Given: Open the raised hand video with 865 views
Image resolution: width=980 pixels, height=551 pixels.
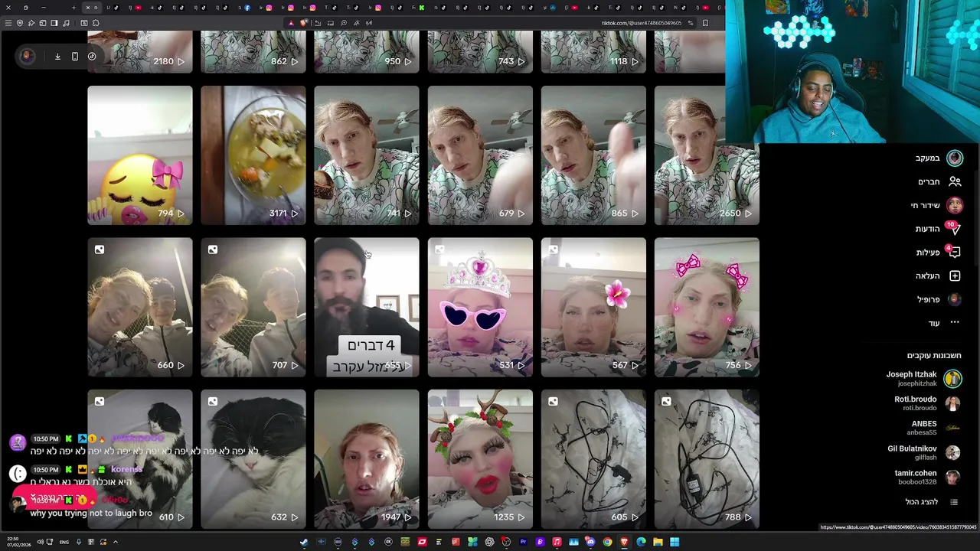Looking at the screenshot, I should point(593,155).
